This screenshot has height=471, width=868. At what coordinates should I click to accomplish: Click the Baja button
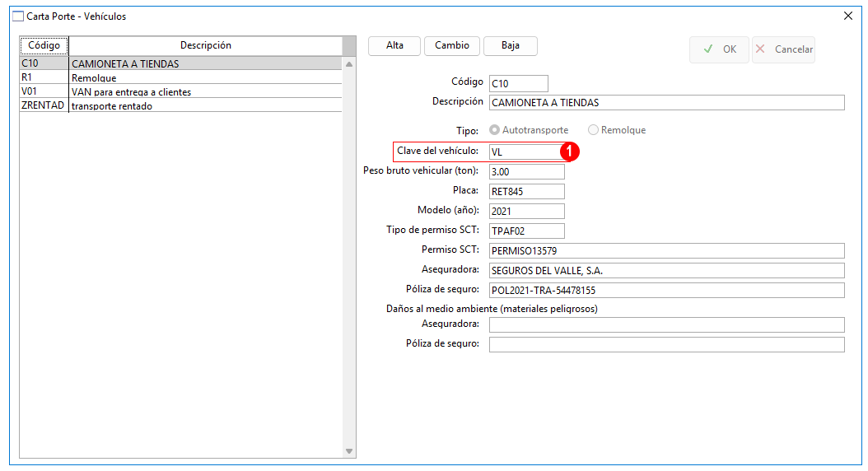511,46
